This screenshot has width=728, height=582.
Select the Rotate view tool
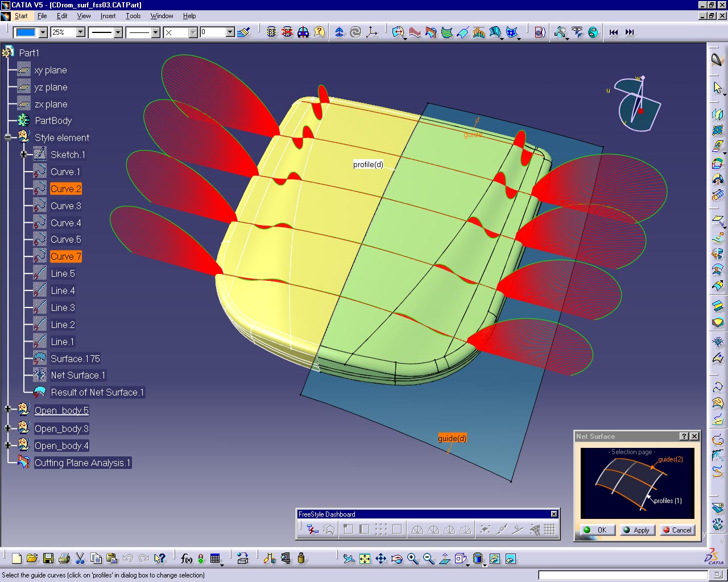(396, 559)
